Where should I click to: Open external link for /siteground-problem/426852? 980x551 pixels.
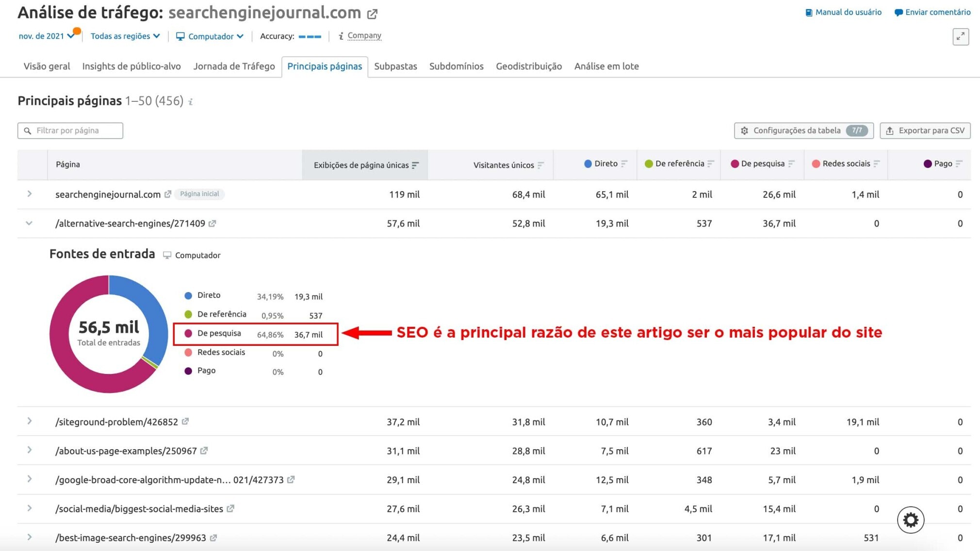point(185,421)
